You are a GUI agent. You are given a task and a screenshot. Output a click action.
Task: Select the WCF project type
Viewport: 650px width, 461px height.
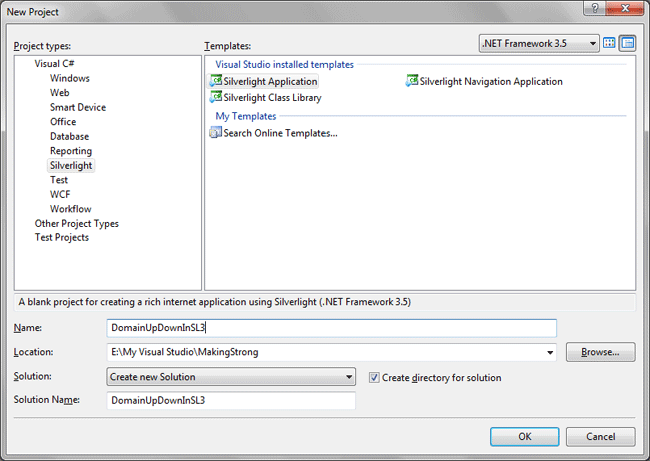click(60, 194)
